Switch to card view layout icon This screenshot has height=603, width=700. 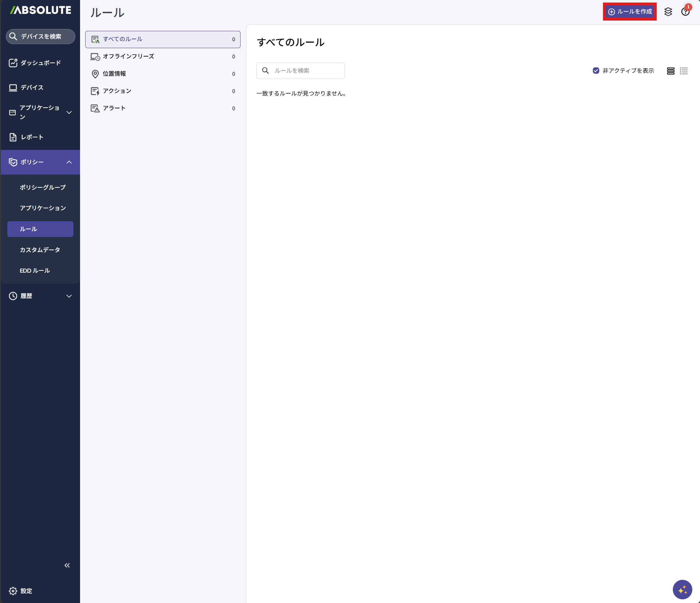(671, 71)
